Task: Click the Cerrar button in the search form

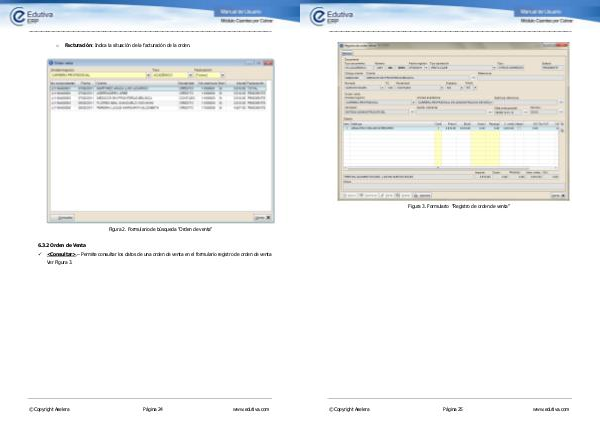Action: tap(258, 217)
